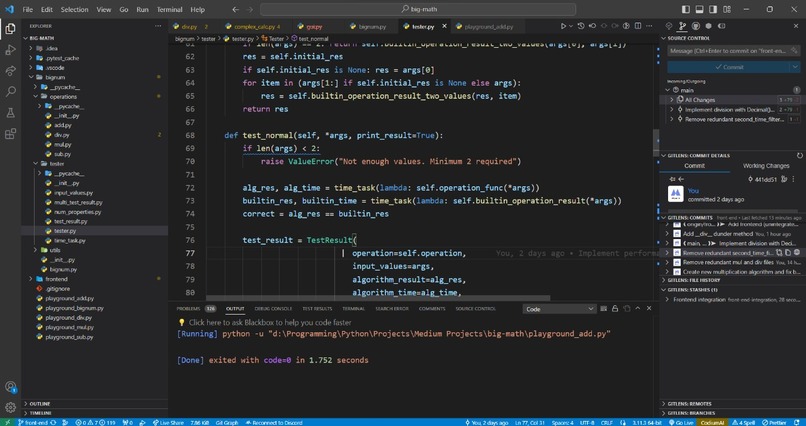Collapse the operations folder
Viewport: 806px width, 426px height.
coord(97,96)
